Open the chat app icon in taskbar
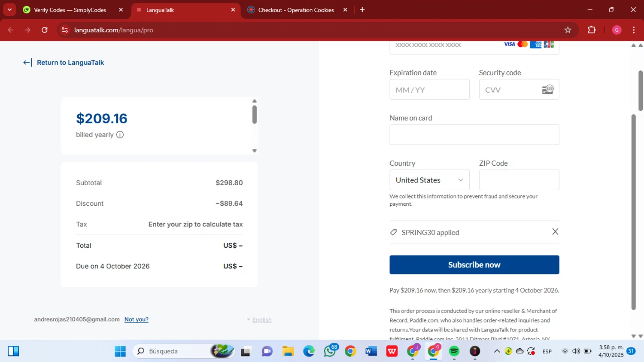Viewport: 644px width, 362px height. pos(267,351)
